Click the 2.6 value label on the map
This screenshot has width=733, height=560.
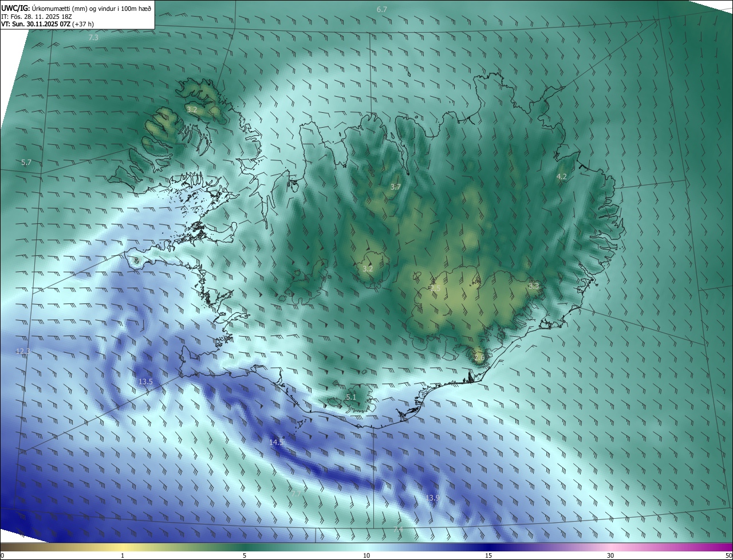(479, 358)
